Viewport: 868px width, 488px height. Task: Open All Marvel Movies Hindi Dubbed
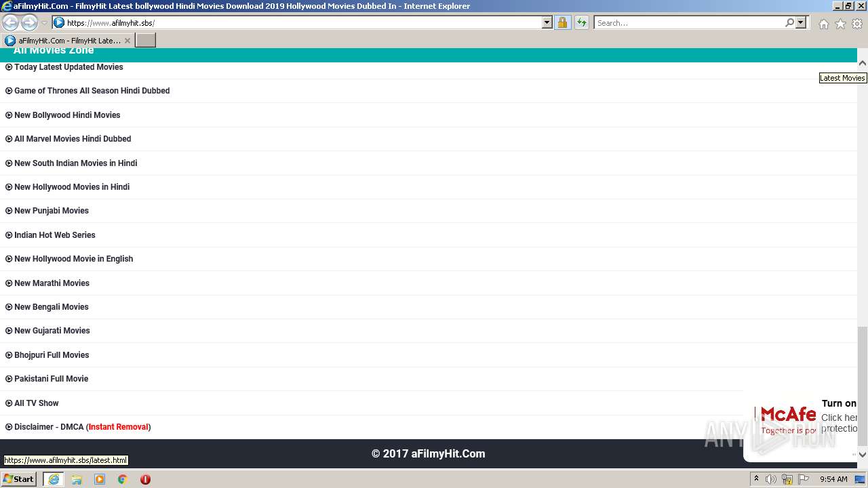(x=73, y=139)
